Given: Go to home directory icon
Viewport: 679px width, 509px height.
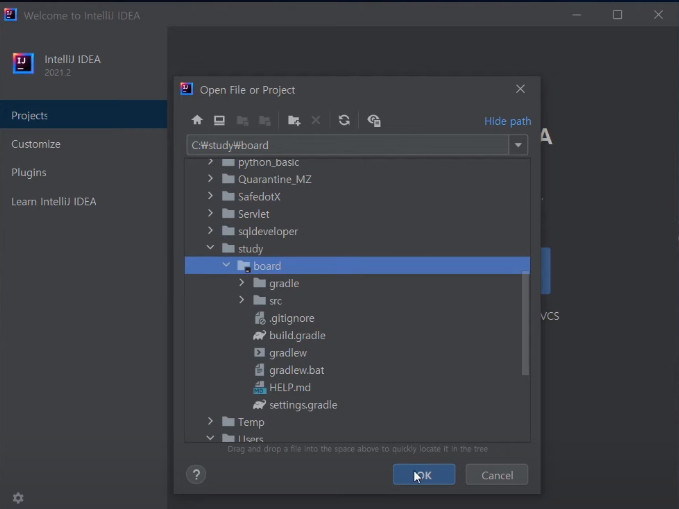Looking at the screenshot, I should pyautogui.click(x=197, y=120).
